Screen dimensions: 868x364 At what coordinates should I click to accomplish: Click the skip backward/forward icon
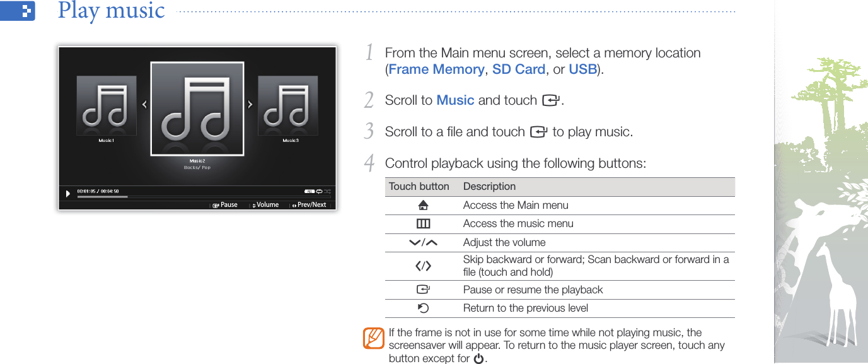423,266
